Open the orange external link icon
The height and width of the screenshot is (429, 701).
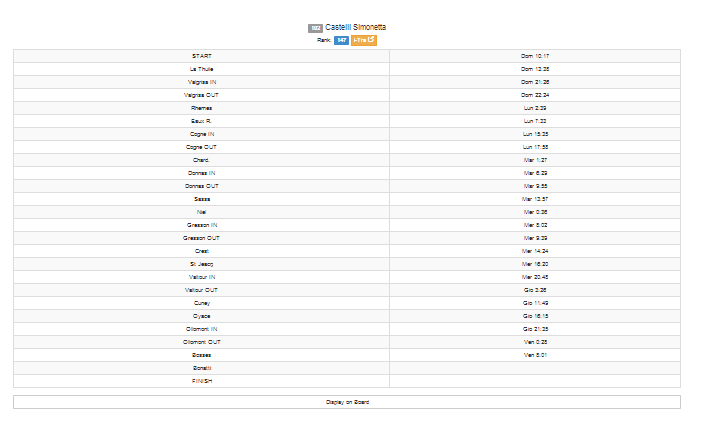[363, 40]
